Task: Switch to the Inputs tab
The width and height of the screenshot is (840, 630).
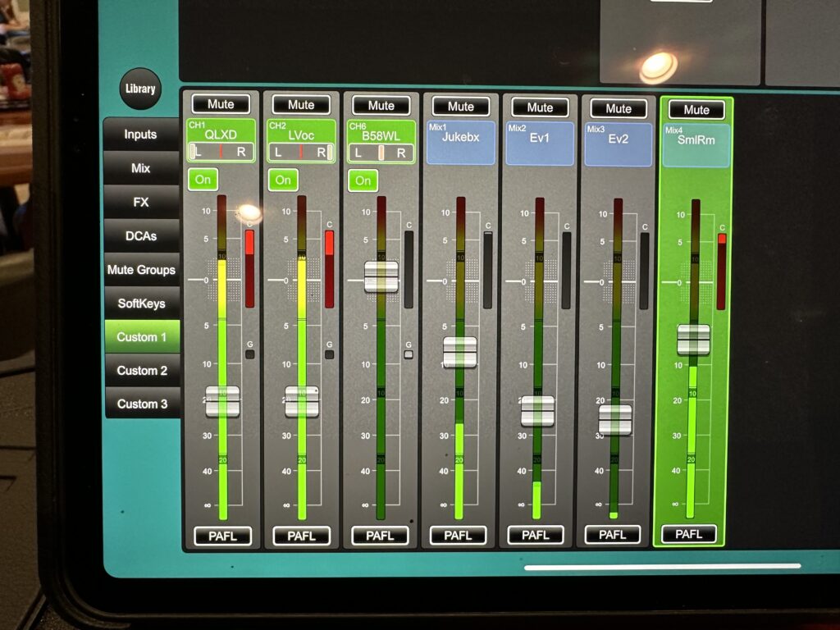Action: pyautogui.click(x=140, y=135)
